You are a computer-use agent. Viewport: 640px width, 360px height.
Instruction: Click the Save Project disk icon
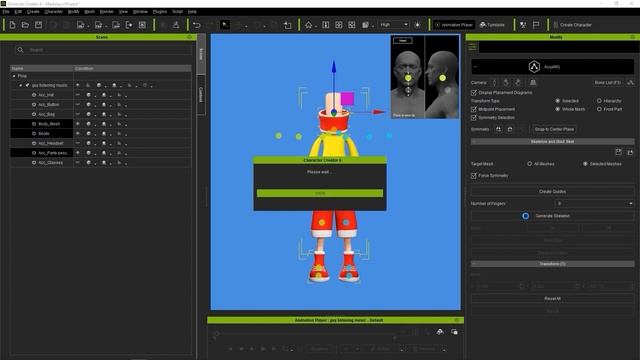38,25
